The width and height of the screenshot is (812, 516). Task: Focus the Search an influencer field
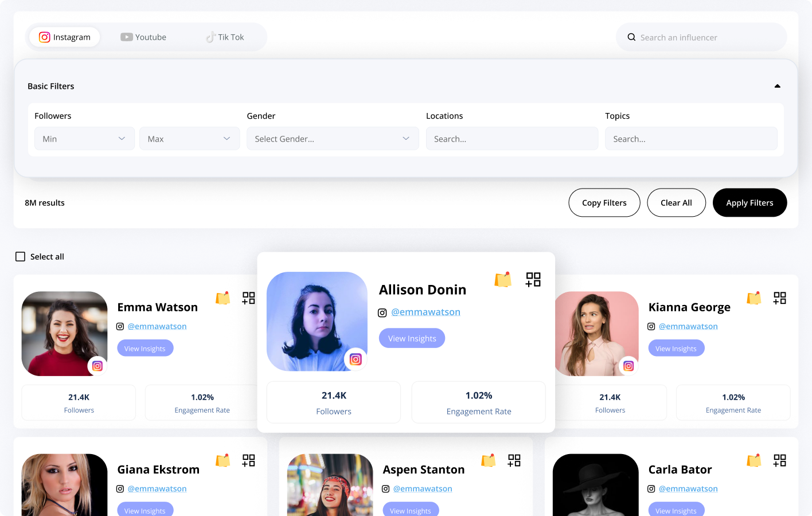click(x=701, y=37)
